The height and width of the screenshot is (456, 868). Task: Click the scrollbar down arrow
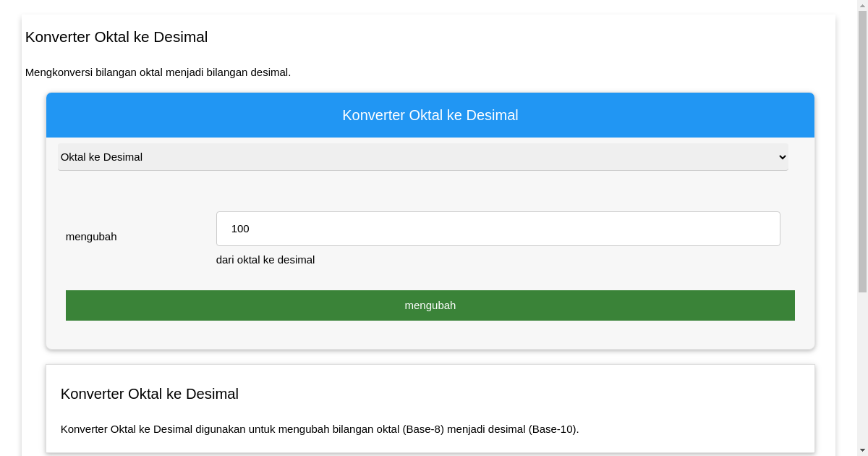coord(861,450)
